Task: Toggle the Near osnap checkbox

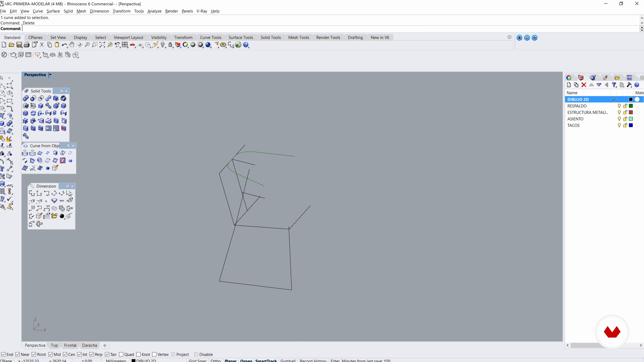Action: (17, 354)
